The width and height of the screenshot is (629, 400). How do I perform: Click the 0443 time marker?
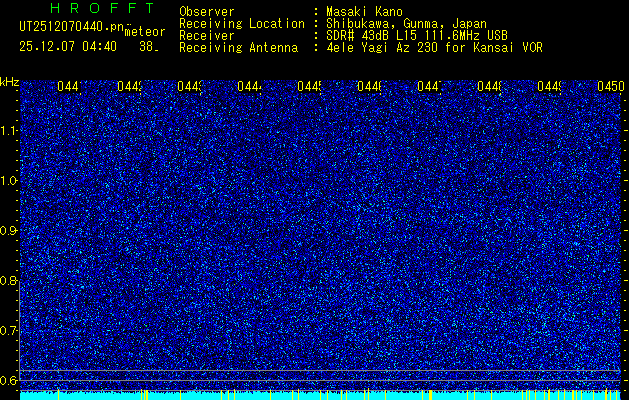click(x=190, y=86)
